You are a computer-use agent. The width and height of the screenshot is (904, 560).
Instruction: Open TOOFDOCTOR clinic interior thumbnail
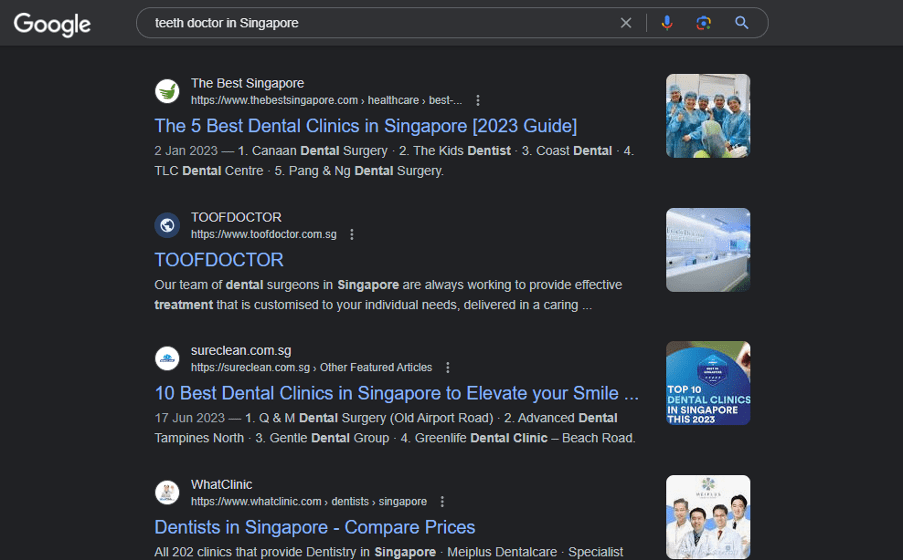pos(708,250)
